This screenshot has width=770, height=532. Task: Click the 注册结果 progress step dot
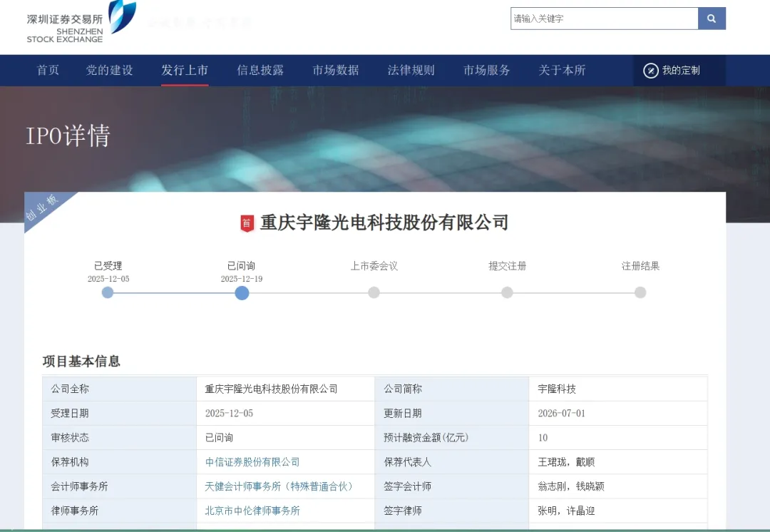tap(640, 293)
